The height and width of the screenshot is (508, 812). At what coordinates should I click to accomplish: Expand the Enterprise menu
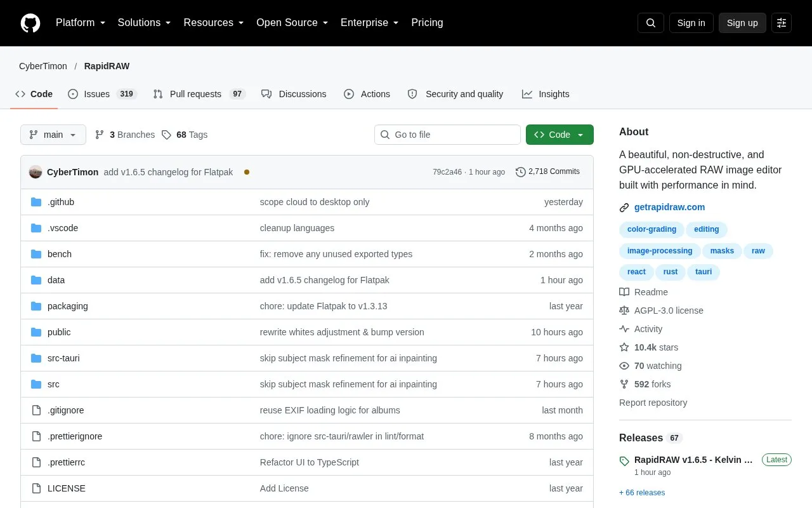tap(370, 23)
